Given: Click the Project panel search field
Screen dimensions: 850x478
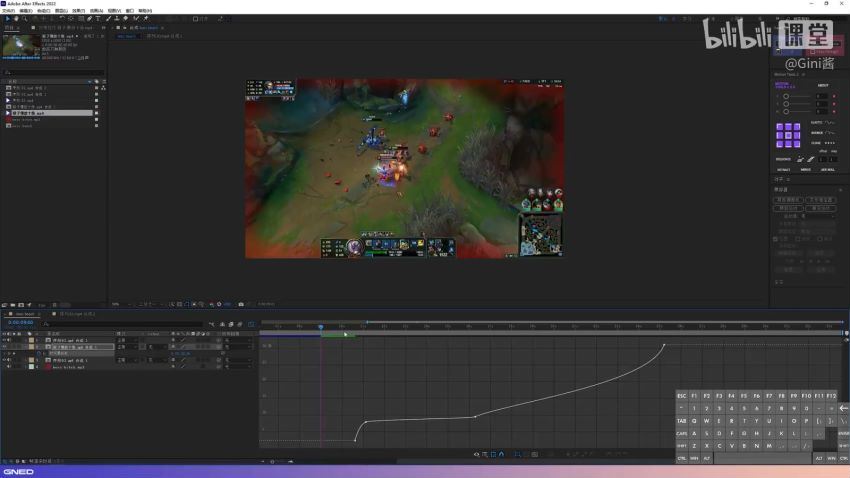Looking at the screenshot, I should [54, 73].
